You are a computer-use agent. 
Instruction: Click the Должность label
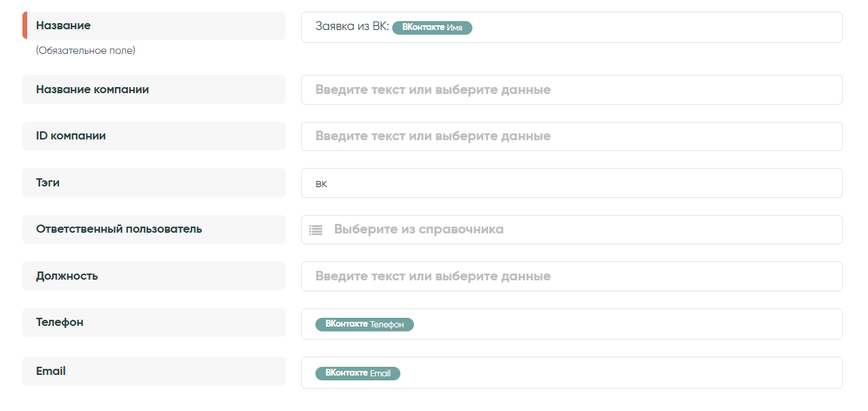(67, 276)
